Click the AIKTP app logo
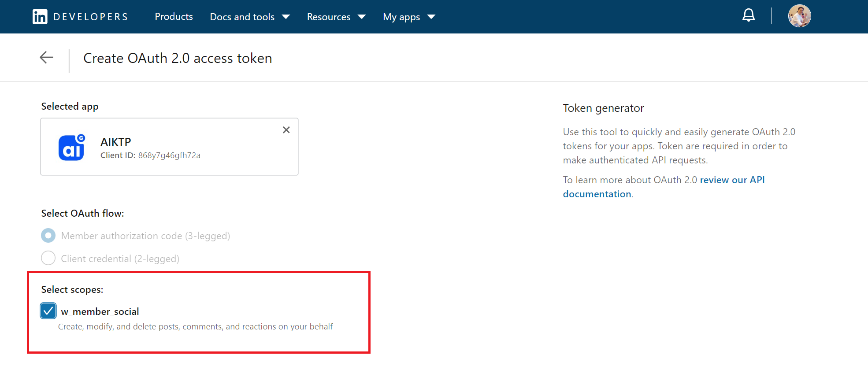 click(71, 148)
